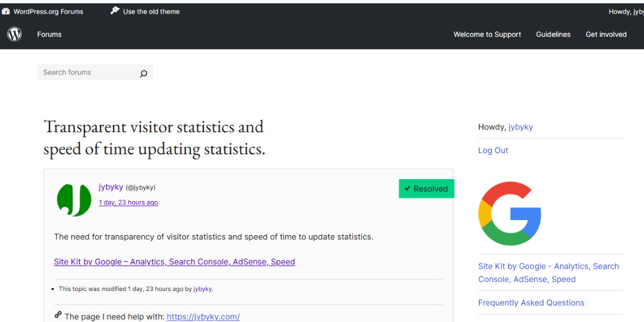Click the Log Out link
Viewport: 644px width, 322px height.
(x=493, y=150)
